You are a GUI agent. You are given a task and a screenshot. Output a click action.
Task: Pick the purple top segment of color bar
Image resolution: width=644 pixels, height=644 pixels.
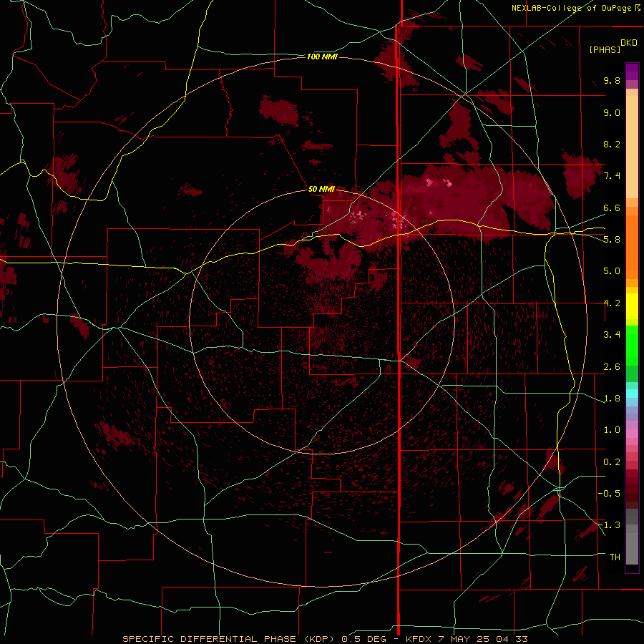click(632, 72)
